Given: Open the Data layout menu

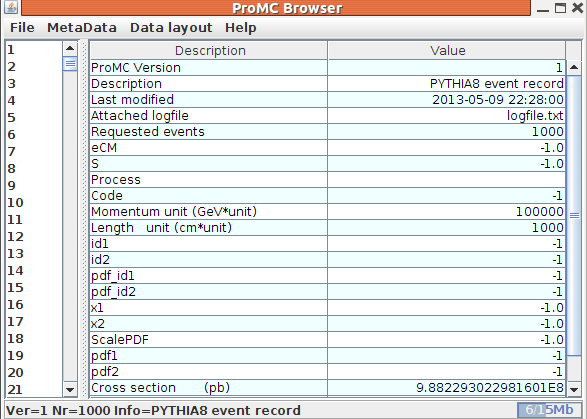Looking at the screenshot, I should pyautogui.click(x=171, y=28).
